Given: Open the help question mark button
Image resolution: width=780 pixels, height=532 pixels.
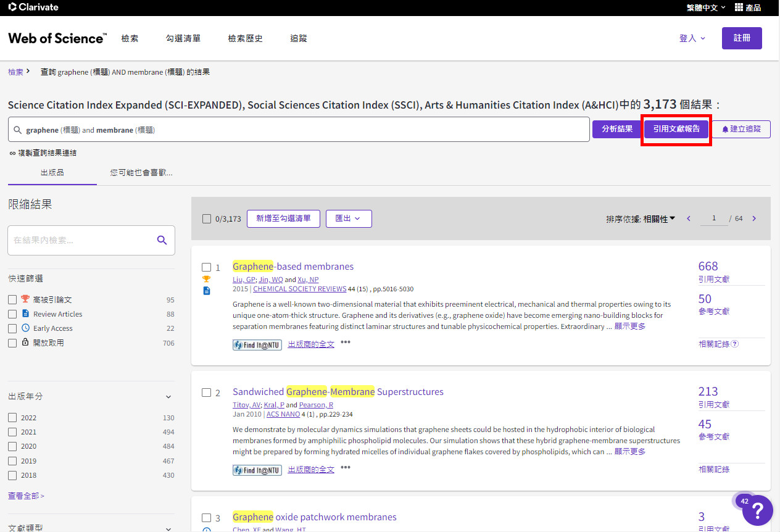Looking at the screenshot, I should point(758,510).
